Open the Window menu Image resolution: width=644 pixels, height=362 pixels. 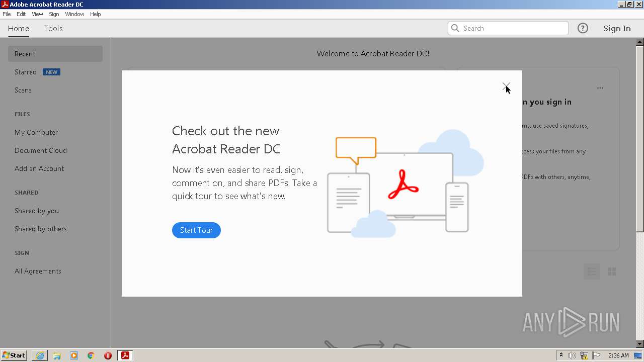[x=74, y=14]
